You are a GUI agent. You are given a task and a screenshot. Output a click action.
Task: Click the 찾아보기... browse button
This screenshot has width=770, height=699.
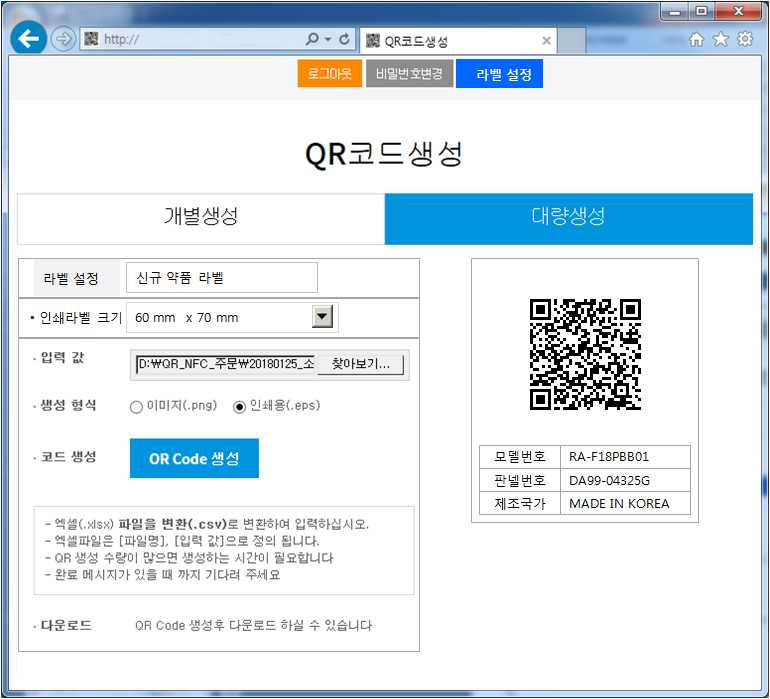click(x=360, y=364)
